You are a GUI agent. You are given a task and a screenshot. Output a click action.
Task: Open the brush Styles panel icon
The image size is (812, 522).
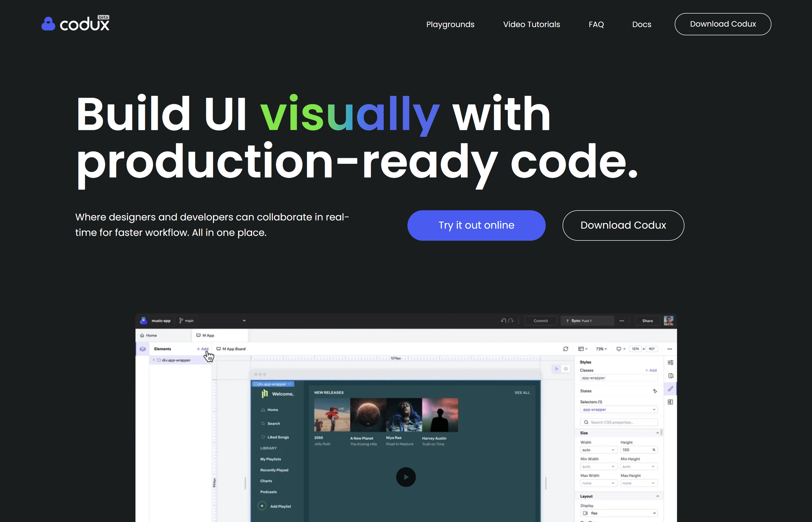[670, 389]
